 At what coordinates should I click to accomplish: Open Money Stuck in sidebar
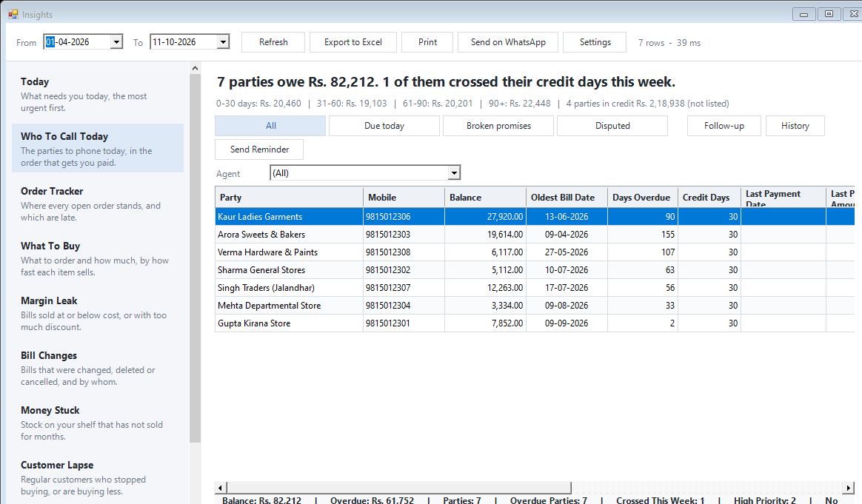click(x=98, y=423)
